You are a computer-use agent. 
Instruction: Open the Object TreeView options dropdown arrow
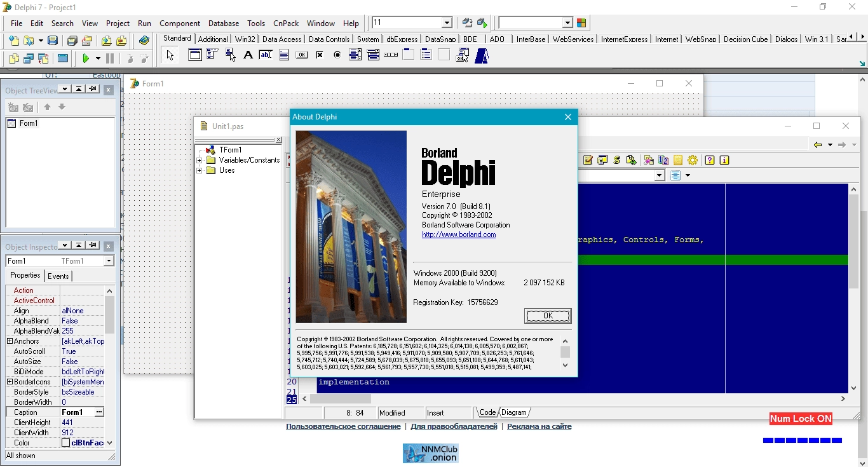(x=65, y=89)
